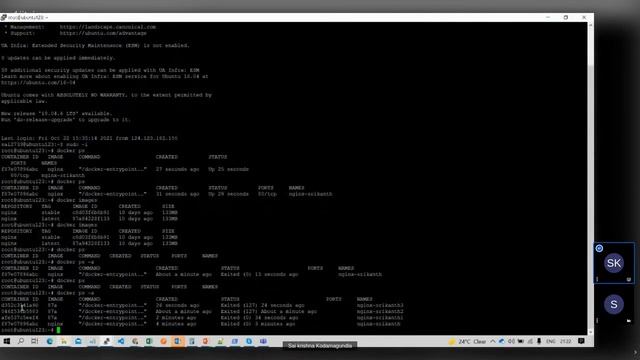The image size is (640, 360).
Task: Click the '31 seconds ago' created value
Action: tap(178, 194)
